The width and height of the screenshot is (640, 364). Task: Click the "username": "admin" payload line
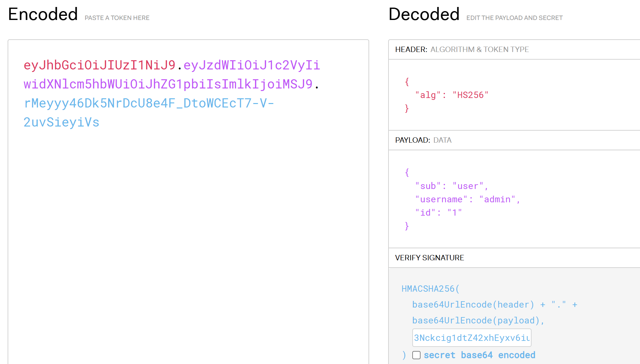467,199
